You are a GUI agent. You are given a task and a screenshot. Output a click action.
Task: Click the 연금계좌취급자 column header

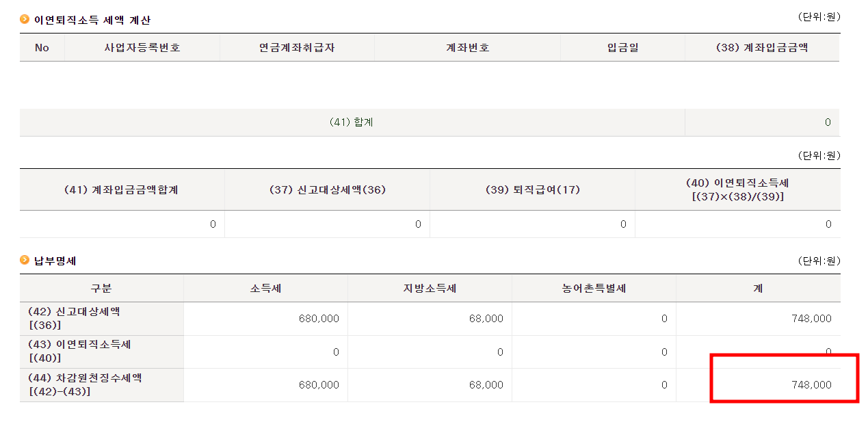click(297, 48)
